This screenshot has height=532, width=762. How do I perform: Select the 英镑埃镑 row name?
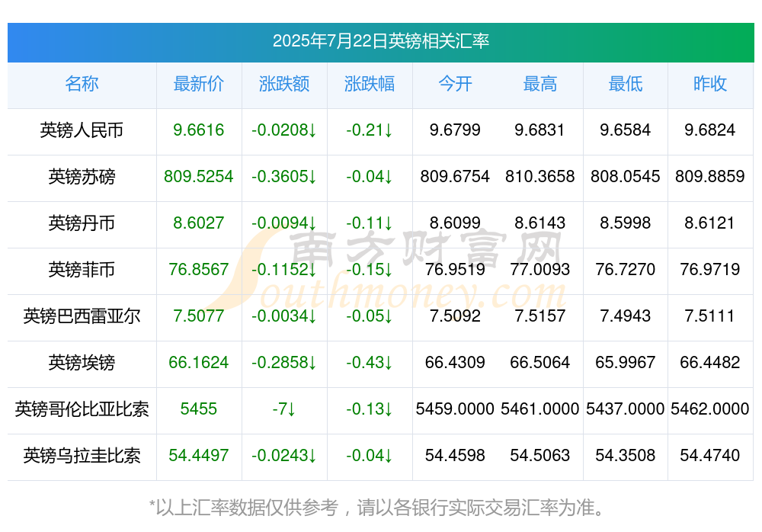click(x=82, y=363)
